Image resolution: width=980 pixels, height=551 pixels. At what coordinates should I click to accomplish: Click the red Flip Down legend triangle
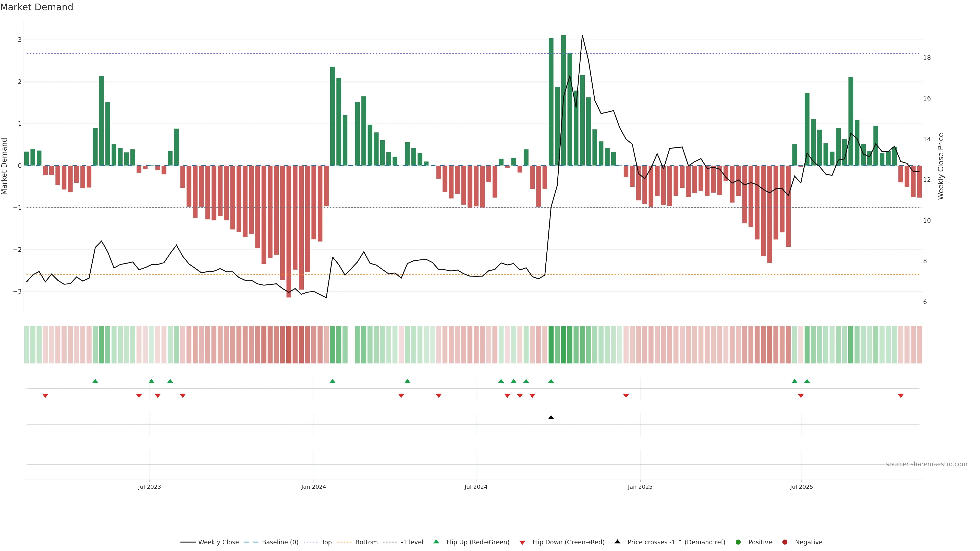pyautogui.click(x=522, y=542)
